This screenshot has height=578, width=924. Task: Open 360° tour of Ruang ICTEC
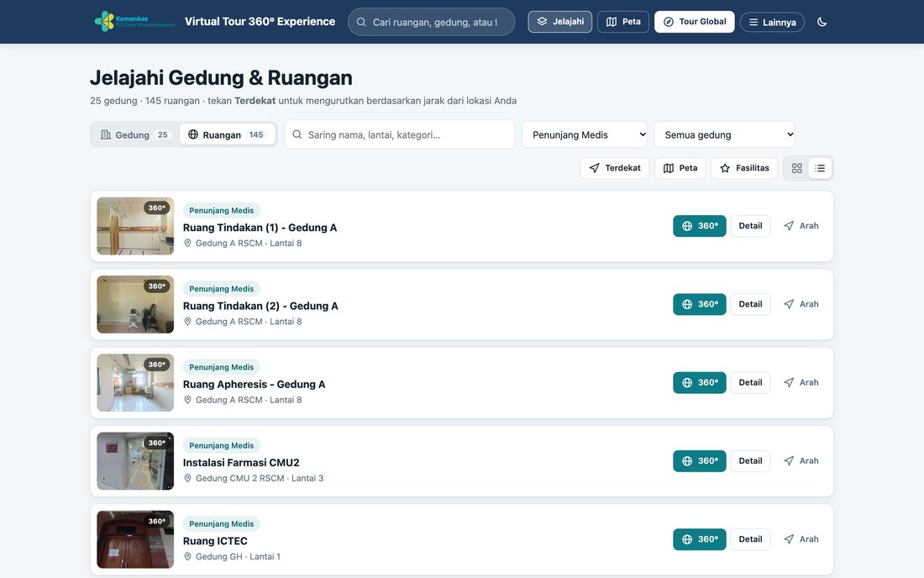pos(700,539)
